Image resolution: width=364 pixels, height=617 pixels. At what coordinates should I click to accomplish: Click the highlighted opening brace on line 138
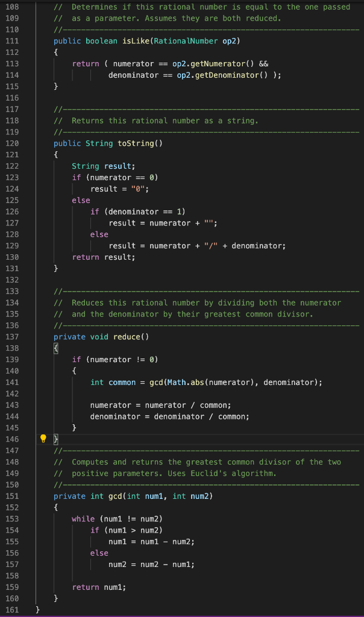56,348
